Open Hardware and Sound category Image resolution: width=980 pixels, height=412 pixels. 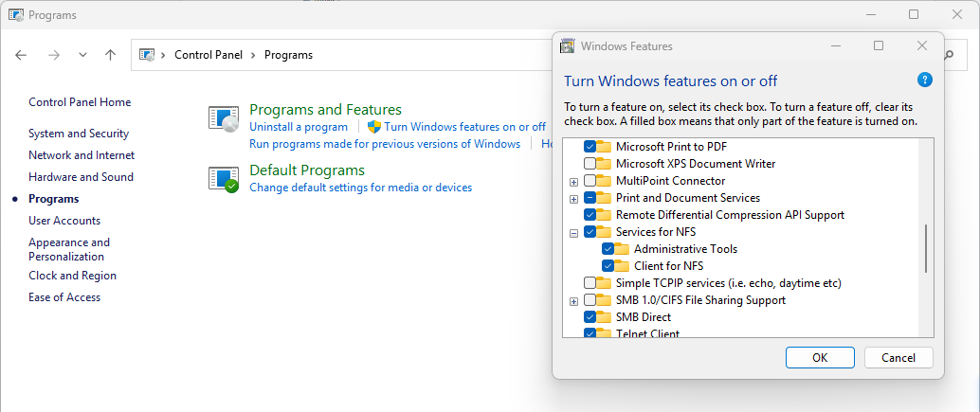click(x=81, y=177)
